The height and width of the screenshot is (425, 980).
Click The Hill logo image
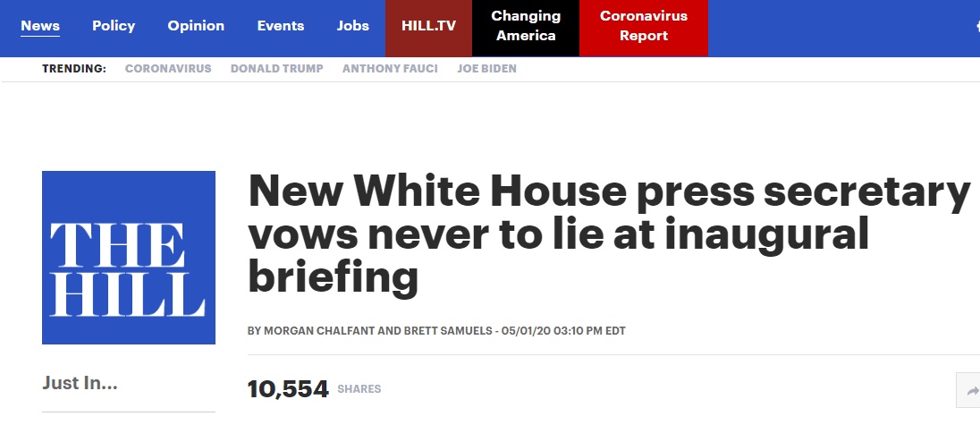(x=129, y=258)
